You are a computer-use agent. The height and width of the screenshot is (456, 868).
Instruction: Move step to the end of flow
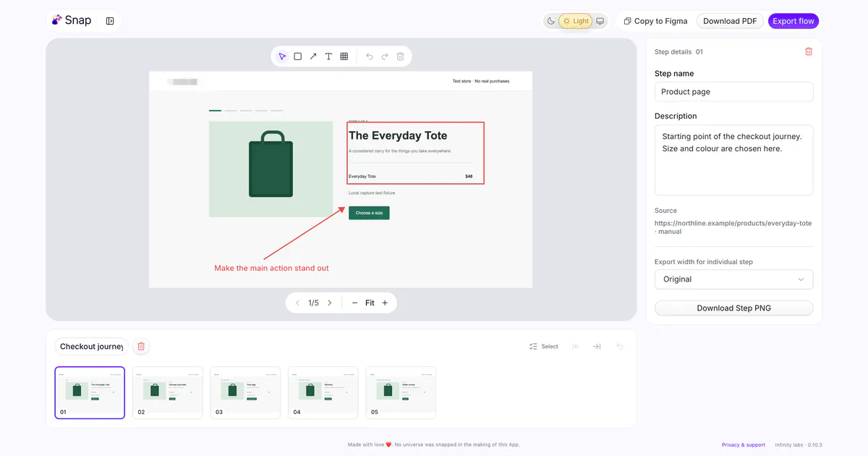click(x=597, y=347)
